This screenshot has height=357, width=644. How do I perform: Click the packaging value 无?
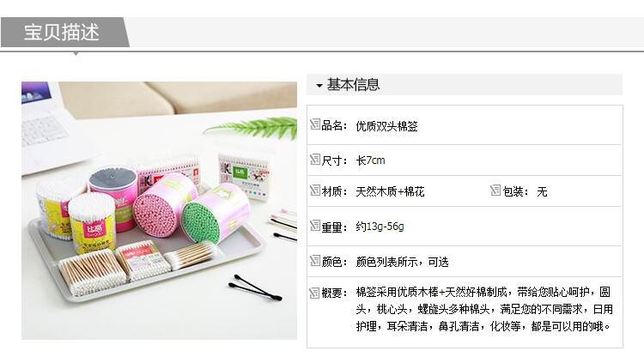(x=542, y=191)
